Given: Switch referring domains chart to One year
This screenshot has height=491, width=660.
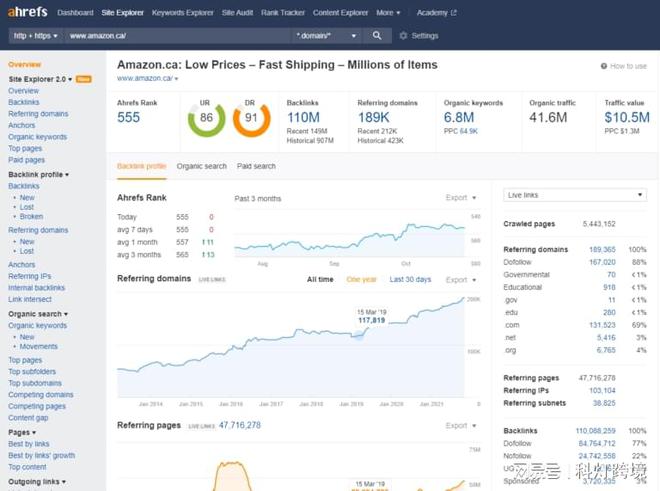Looking at the screenshot, I should tap(361, 280).
